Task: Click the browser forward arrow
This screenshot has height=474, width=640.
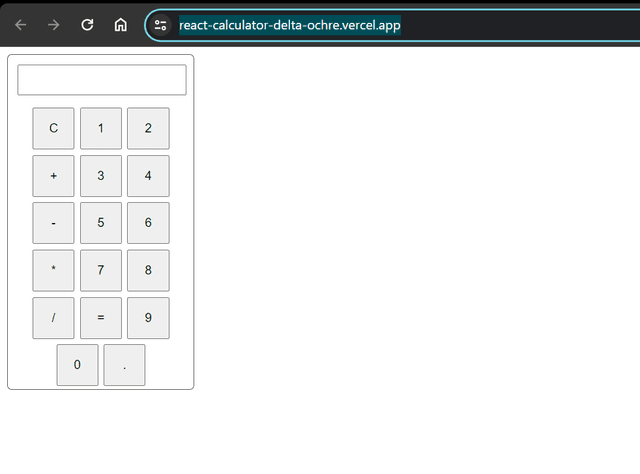Action: [x=53, y=25]
